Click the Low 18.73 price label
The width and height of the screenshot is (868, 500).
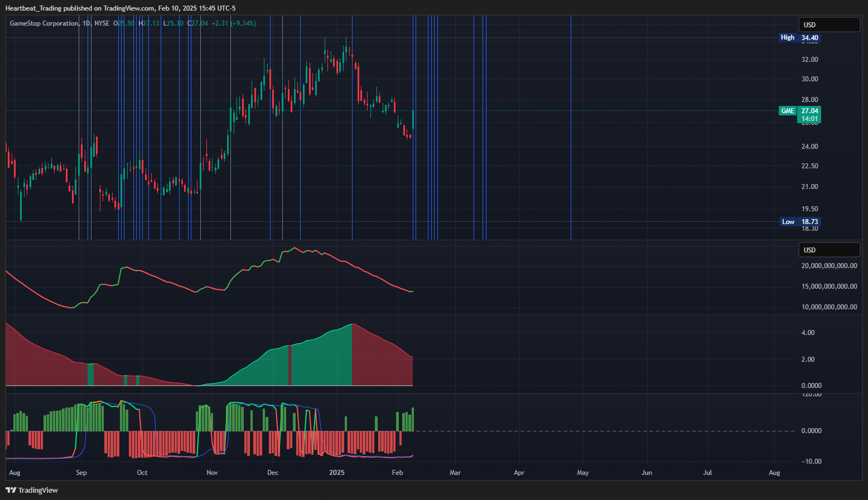tap(800, 222)
